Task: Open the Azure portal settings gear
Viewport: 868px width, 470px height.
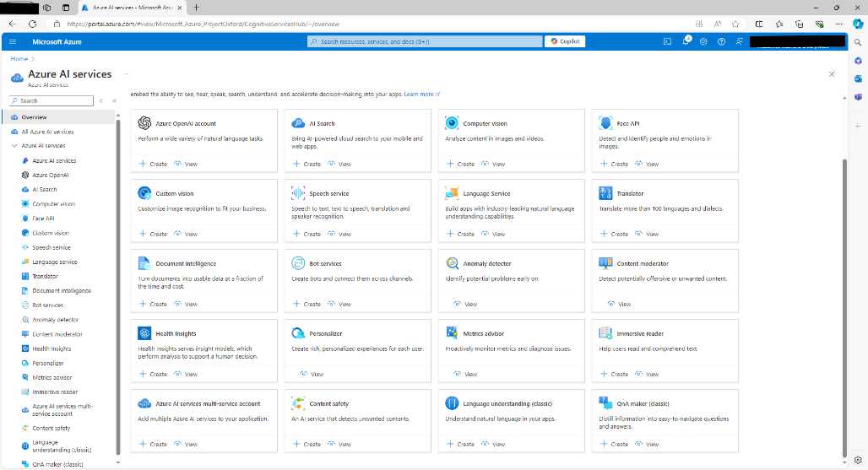Action: click(x=703, y=41)
